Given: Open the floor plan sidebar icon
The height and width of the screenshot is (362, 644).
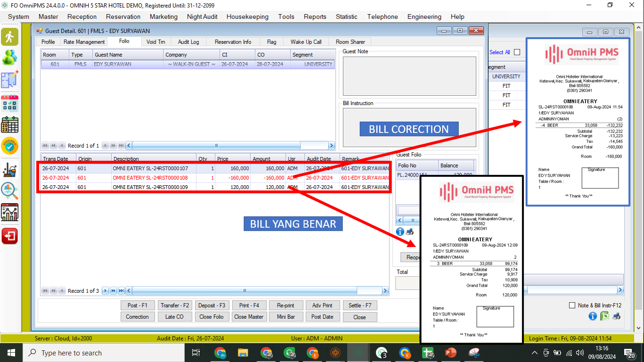Looking at the screenshot, I should [x=9, y=80].
